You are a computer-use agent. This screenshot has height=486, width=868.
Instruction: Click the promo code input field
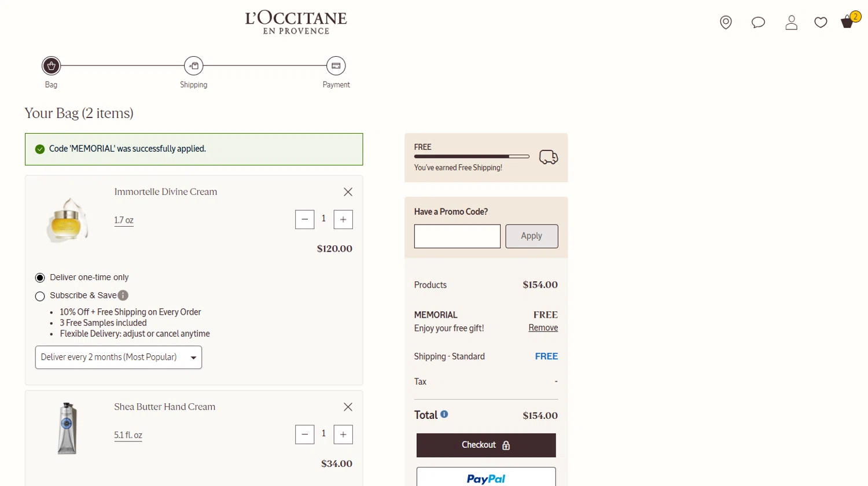457,236
